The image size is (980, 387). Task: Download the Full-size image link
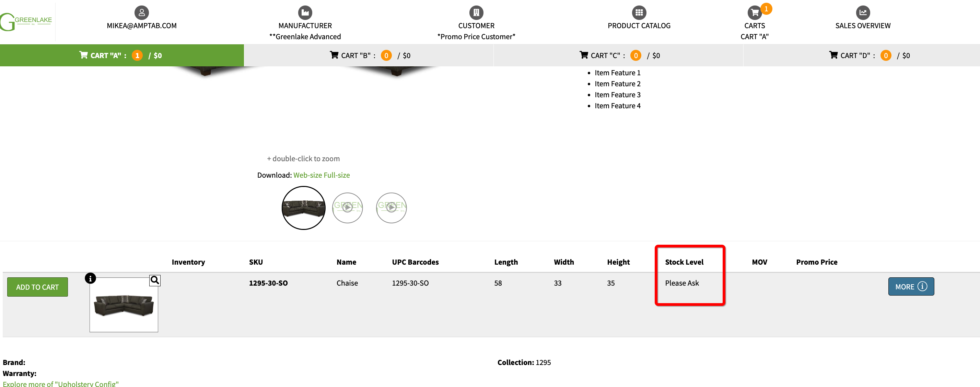(336, 175)
